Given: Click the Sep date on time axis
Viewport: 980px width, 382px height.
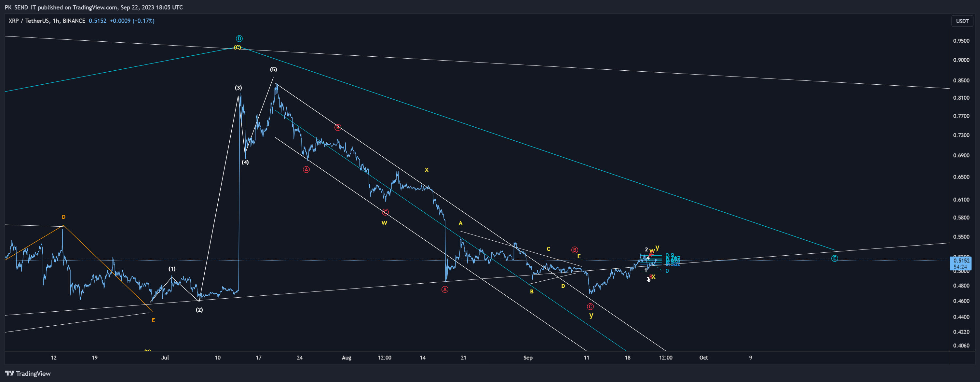Looking at the screenshot, I should coord(528,358).
